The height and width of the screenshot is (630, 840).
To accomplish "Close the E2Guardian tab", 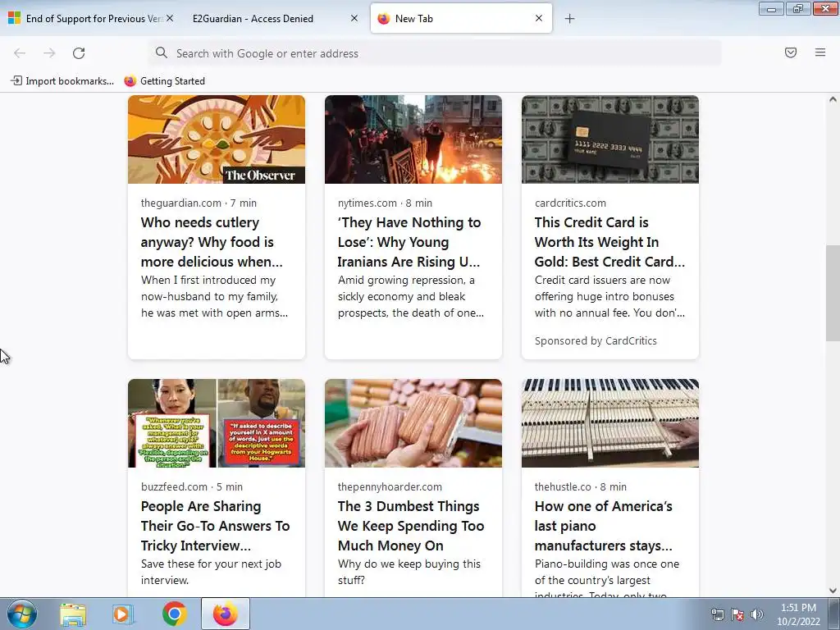I will 354,18.
